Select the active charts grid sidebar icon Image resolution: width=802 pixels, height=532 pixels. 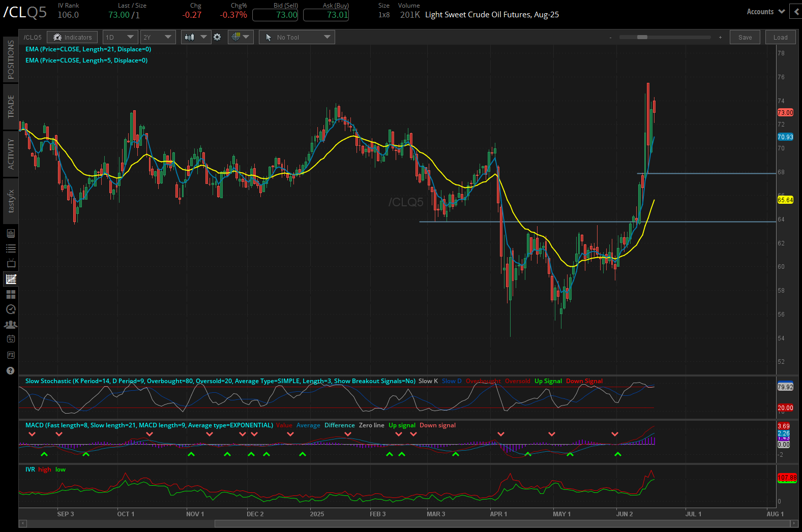[x=11, y=279]
